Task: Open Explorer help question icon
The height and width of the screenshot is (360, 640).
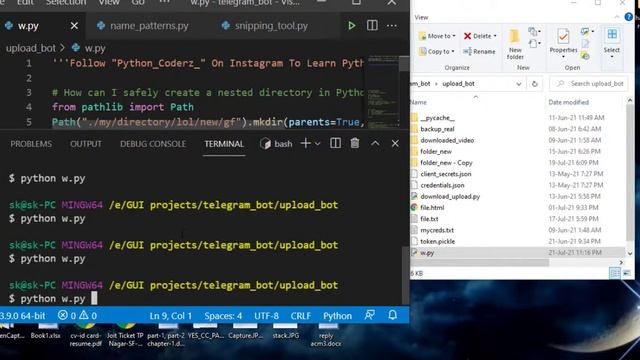Action: pos(629,17)
